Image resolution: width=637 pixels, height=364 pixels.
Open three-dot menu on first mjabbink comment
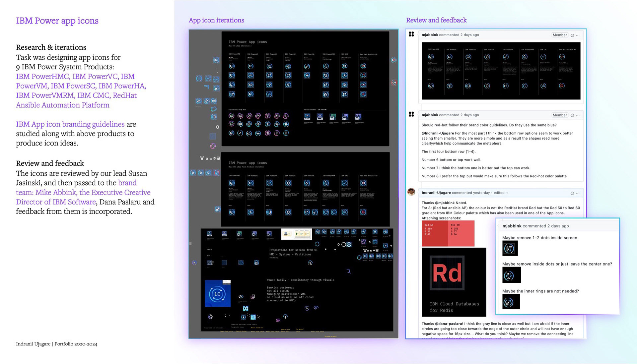(x=578, y=35)
